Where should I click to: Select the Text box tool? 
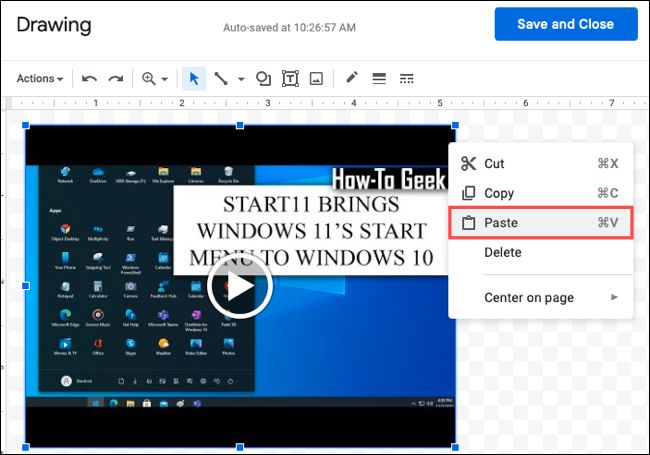click(290, 78)
